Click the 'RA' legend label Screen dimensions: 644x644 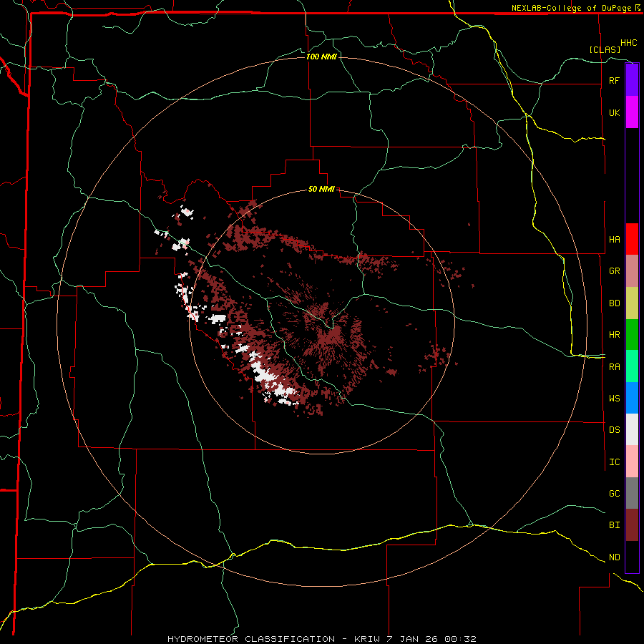pyautogui.click(x=614, y=367)
